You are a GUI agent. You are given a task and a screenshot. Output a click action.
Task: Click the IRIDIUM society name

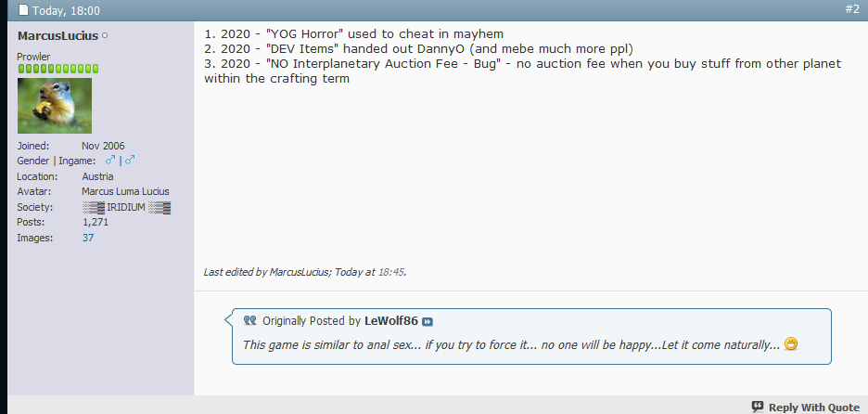(x=126, y=207)
